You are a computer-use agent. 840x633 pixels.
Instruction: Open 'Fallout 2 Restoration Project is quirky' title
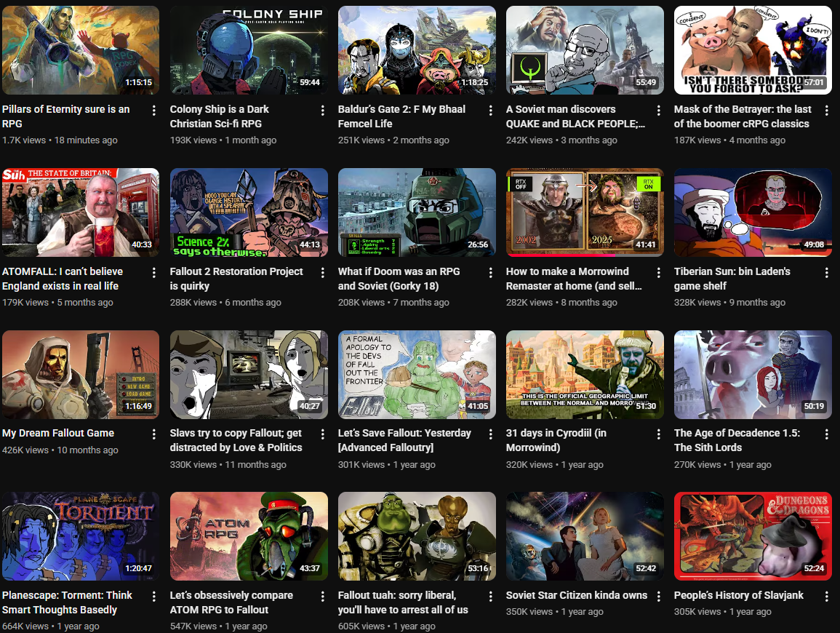click(236, 279)
